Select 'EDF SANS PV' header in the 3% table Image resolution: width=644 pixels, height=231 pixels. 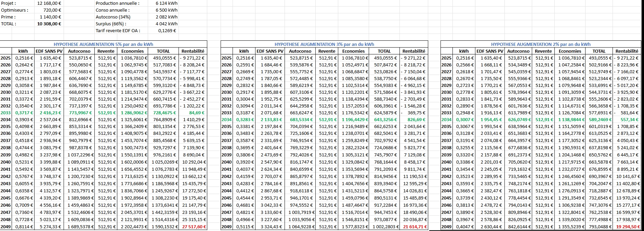pyautogui.click(x=270, y=51)
